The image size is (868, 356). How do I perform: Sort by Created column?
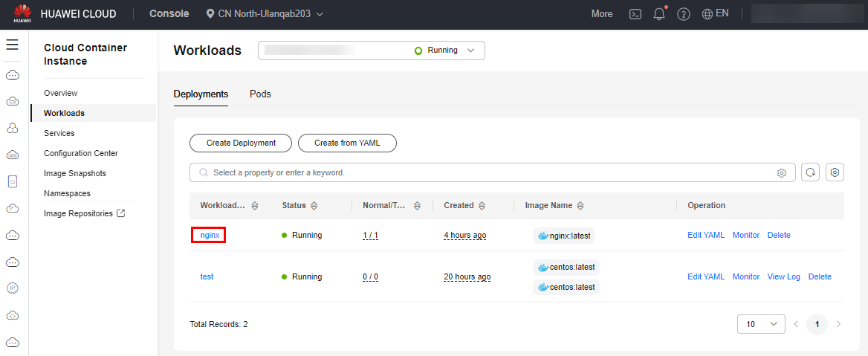coord(482,205)
